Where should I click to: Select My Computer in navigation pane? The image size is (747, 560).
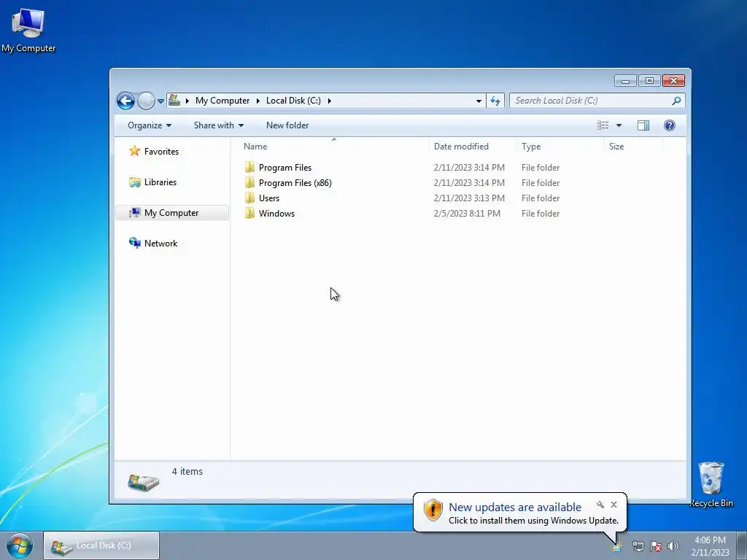coord(171,213)
